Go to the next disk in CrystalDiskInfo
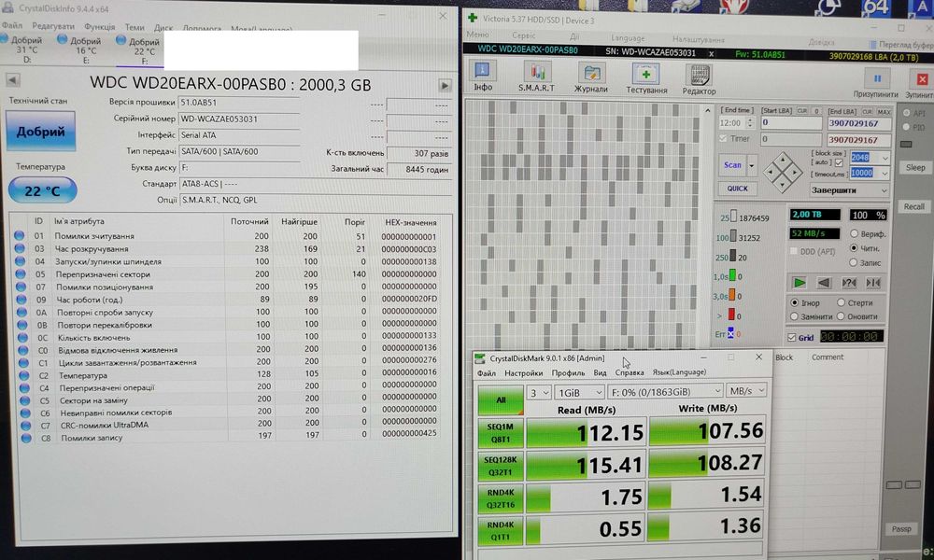The width and height of the screenshot is (934, 560). click(445, 85)
